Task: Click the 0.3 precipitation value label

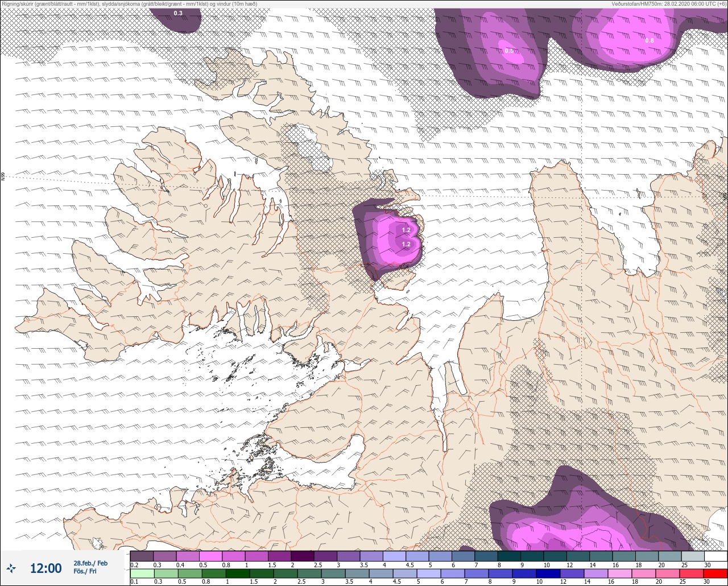Action: pyautogui.click(x=178, y=13)
